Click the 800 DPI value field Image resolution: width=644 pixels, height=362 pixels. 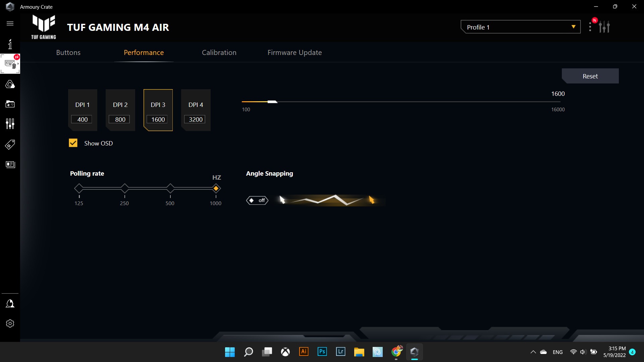(x=119, y=119)
